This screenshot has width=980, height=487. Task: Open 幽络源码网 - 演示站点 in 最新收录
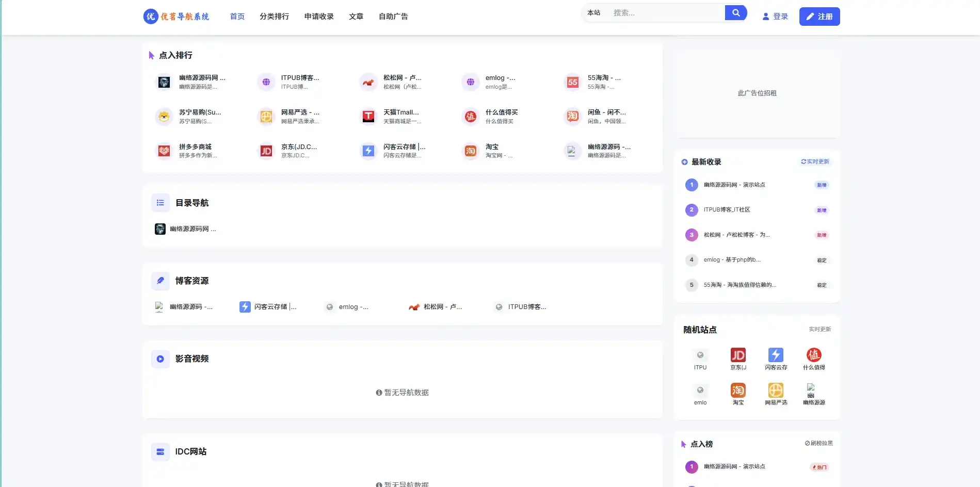[x=734, y=185]
